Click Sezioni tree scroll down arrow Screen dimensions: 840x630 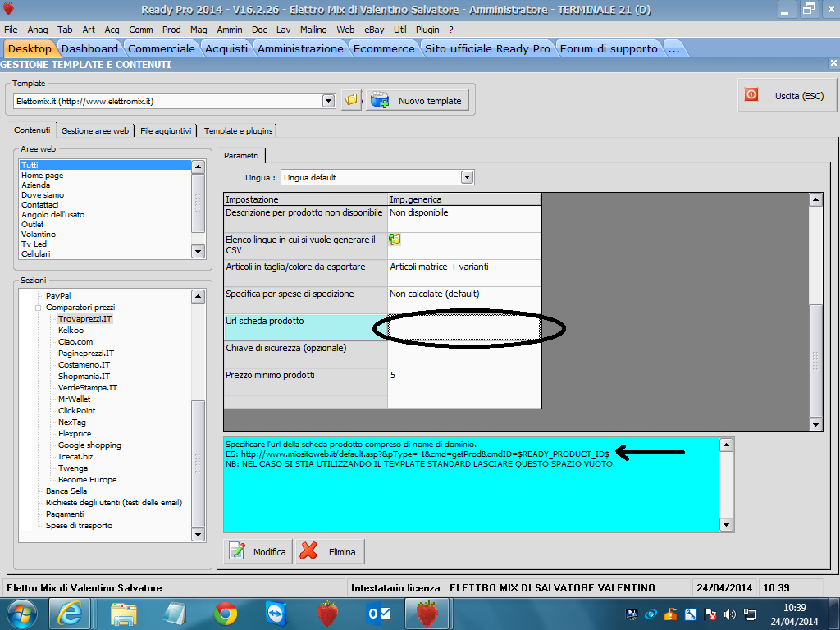coord(199,534)
